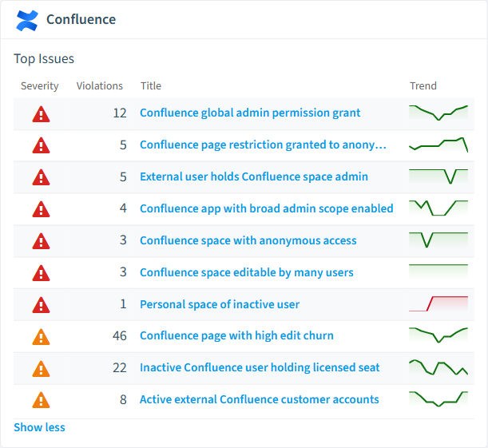
Task: Click severity icon for global admin permission grant
Action: (x=41, y=114)
